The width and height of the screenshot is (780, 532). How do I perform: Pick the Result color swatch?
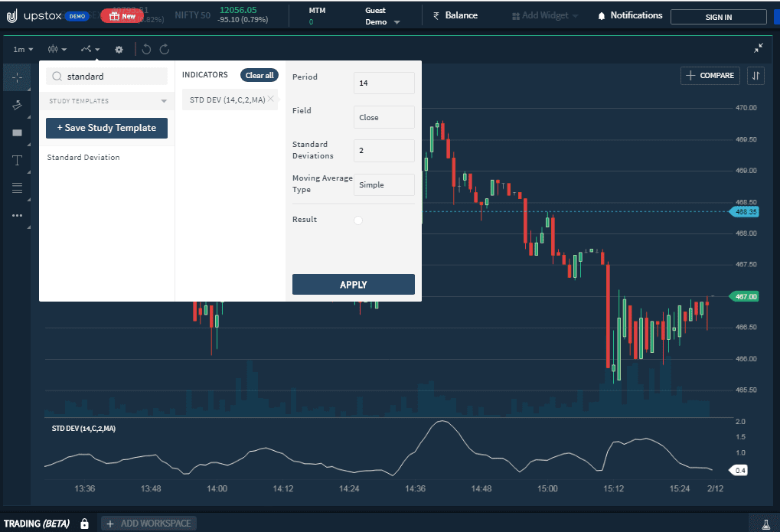point(358,220)
